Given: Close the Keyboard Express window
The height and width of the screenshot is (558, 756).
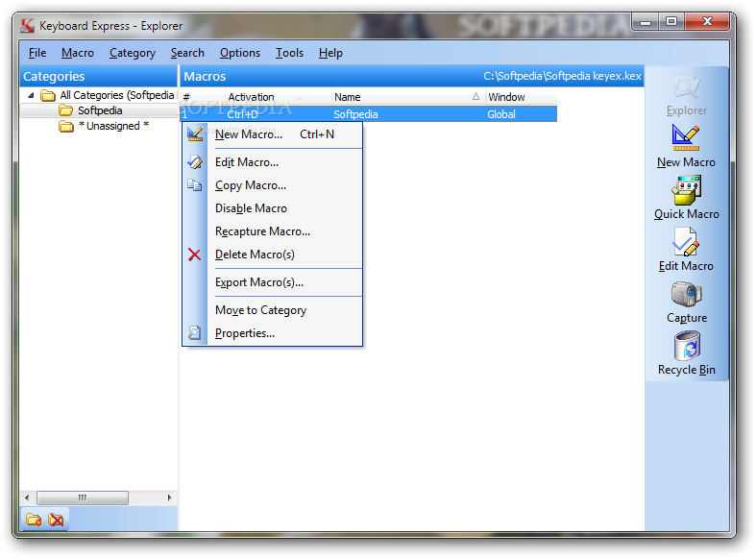Looking at the screenshot, I should (x=706, y=22).
